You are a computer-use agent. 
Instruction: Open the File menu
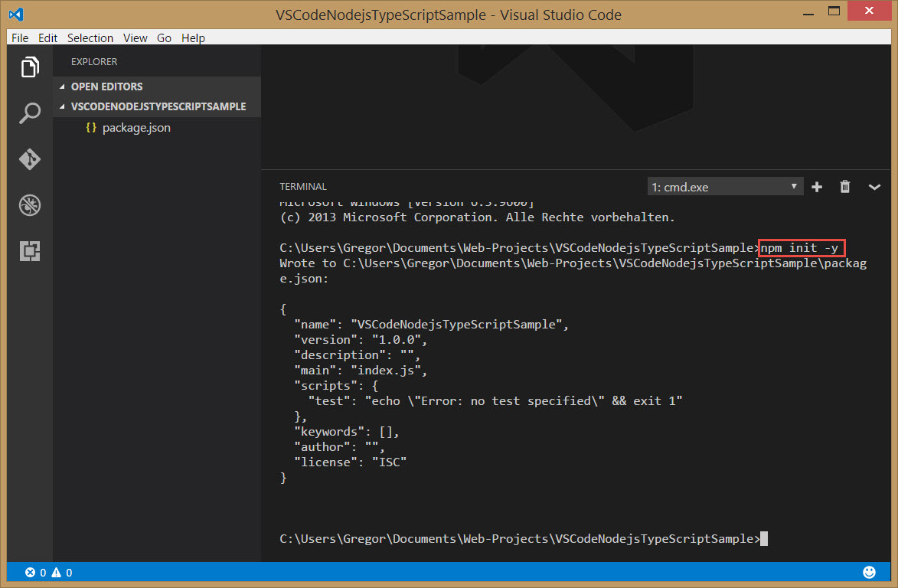pos(20,38)
